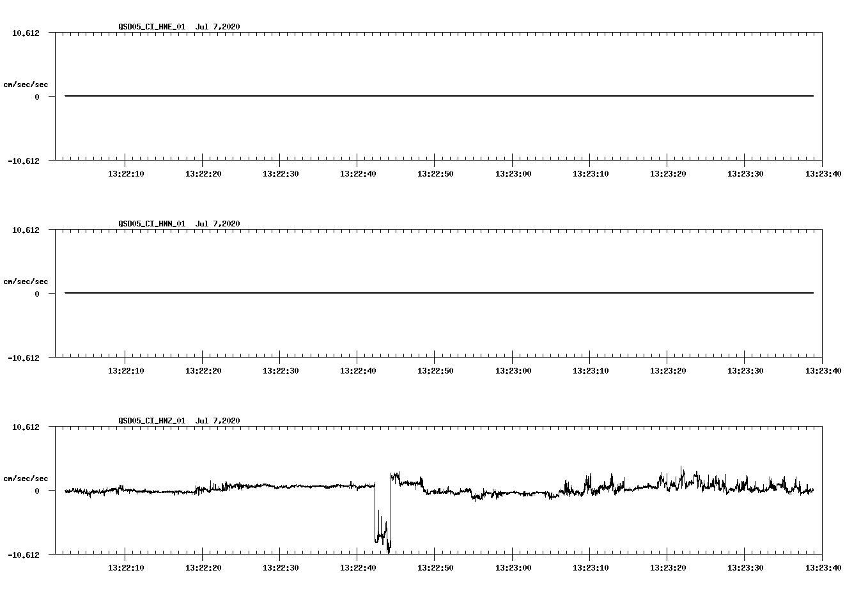Click the cm/sec/sec unit label on HNE plot

(x=26, y=84)
